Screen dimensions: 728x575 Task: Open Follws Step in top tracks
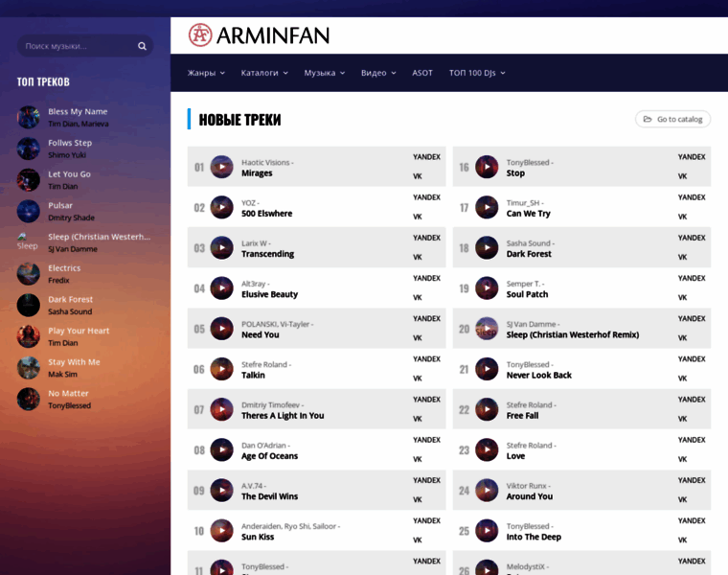tap(70, 143)
